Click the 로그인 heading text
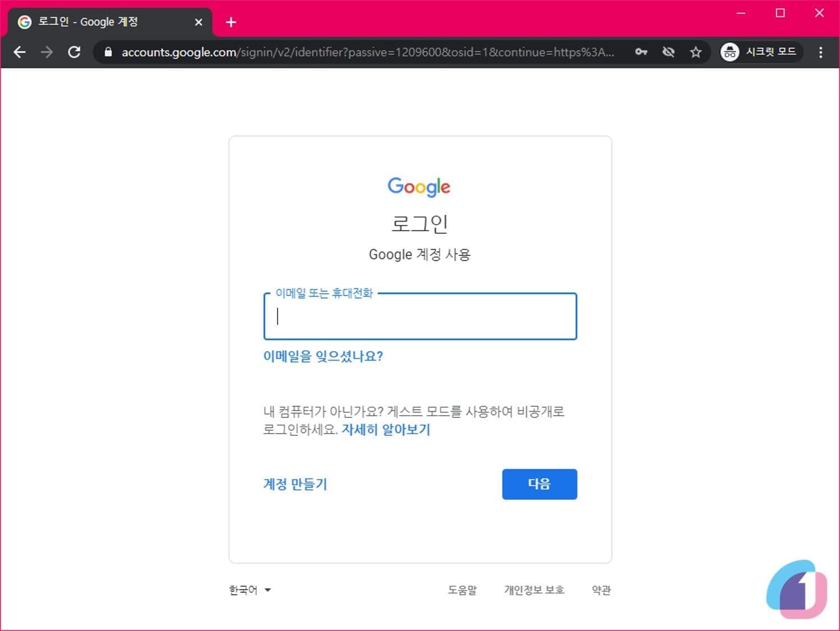Image resolution: width=840 pixels, height=631 pixels. tap(419, 224)
